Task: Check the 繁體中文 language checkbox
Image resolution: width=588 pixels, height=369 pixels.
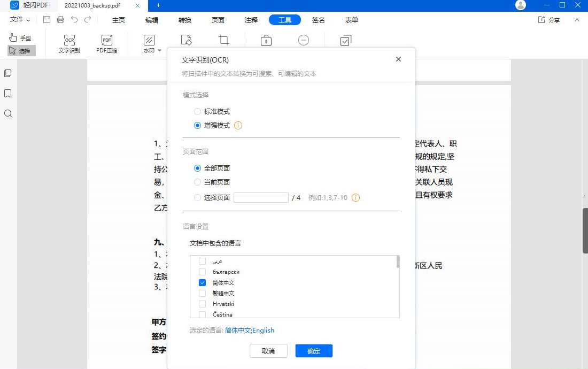Action: click(x=202, y=293)
